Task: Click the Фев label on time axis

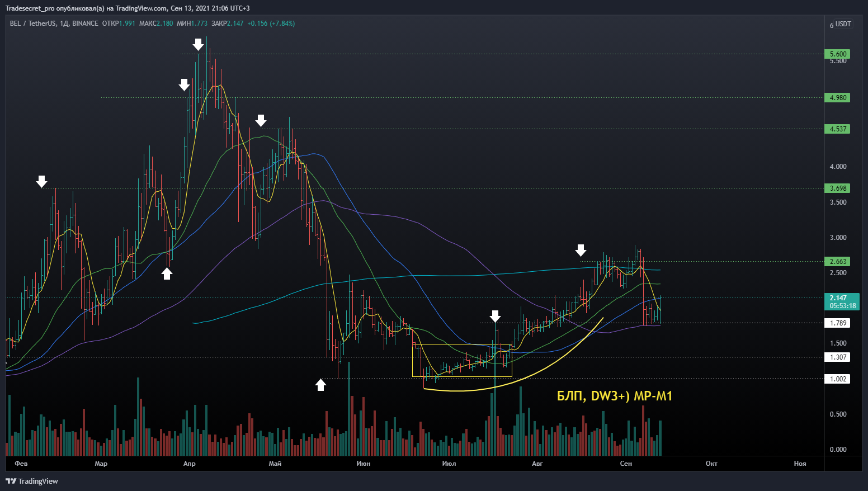Action: (x=21, y=464)
